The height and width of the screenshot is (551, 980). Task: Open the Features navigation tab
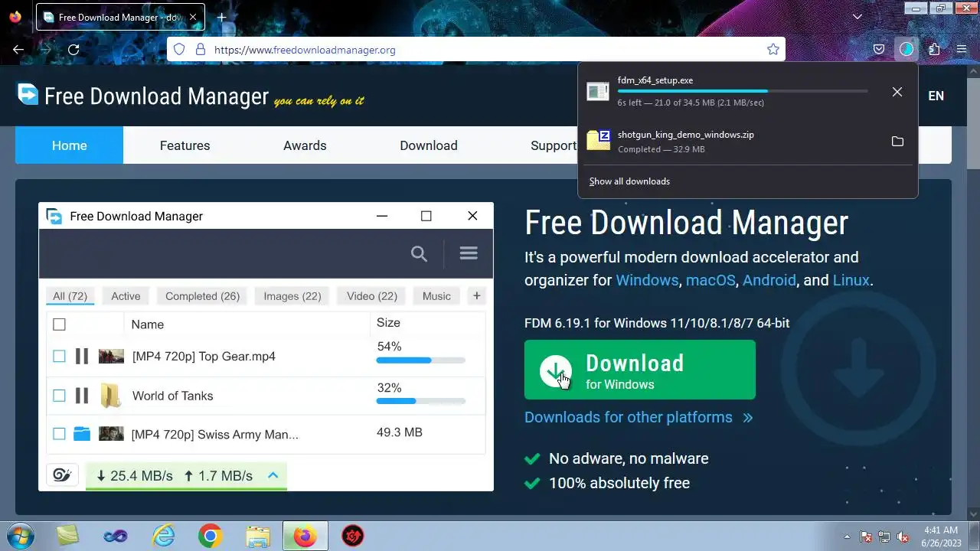185,145
